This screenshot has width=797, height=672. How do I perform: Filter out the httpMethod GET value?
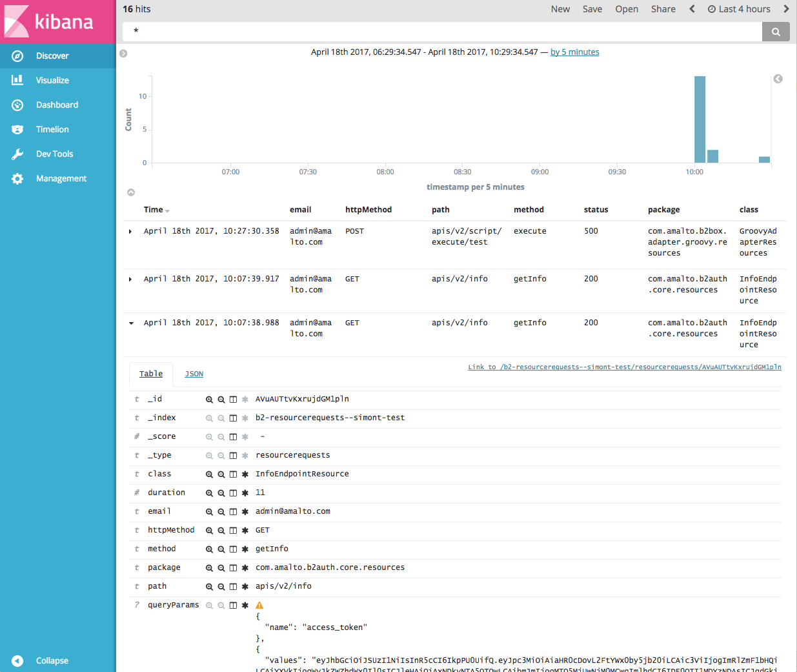(221, 530)
